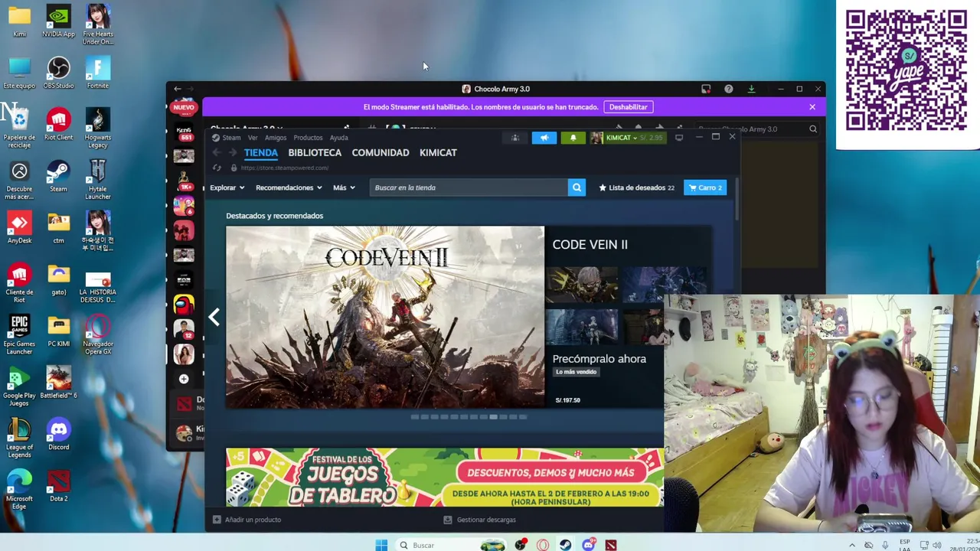Click the Steam Big Picture monitor icon
Image resolution: width=980 pixels, height=551 pixels.
coord(679,138)
